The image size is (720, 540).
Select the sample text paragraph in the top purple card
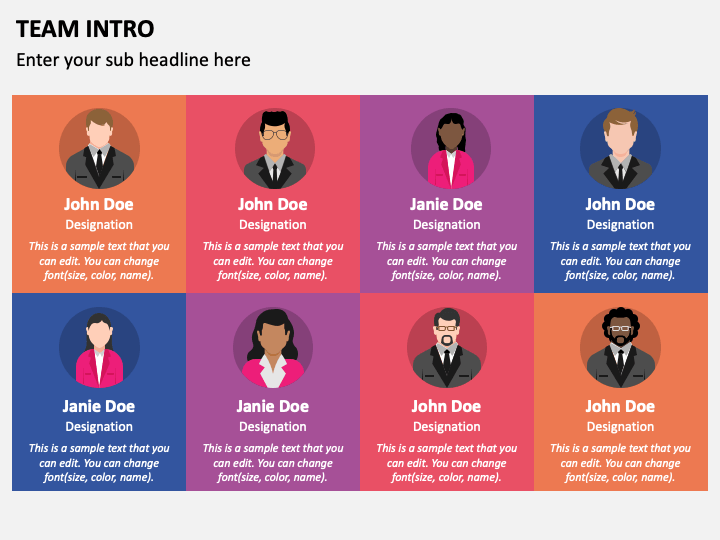447,261
